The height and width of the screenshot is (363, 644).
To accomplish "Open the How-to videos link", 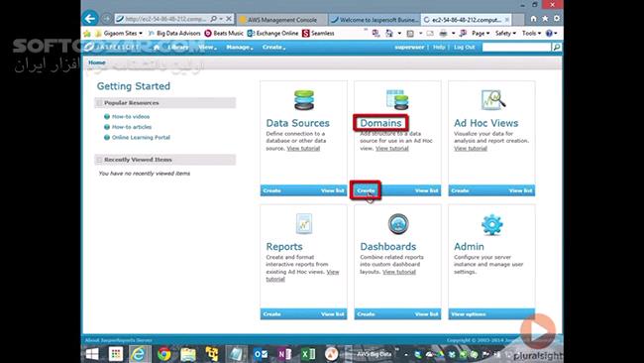I will [x=131, y=117].
